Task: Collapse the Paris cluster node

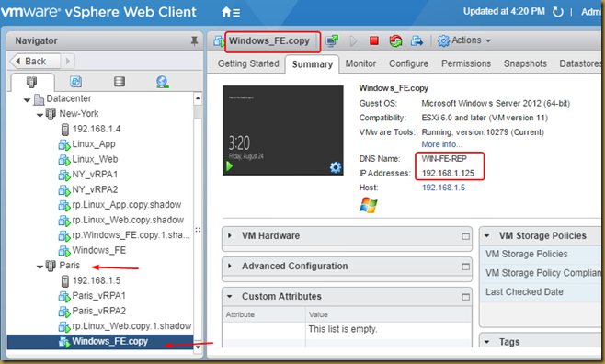Action: click(x=40, y=267)
